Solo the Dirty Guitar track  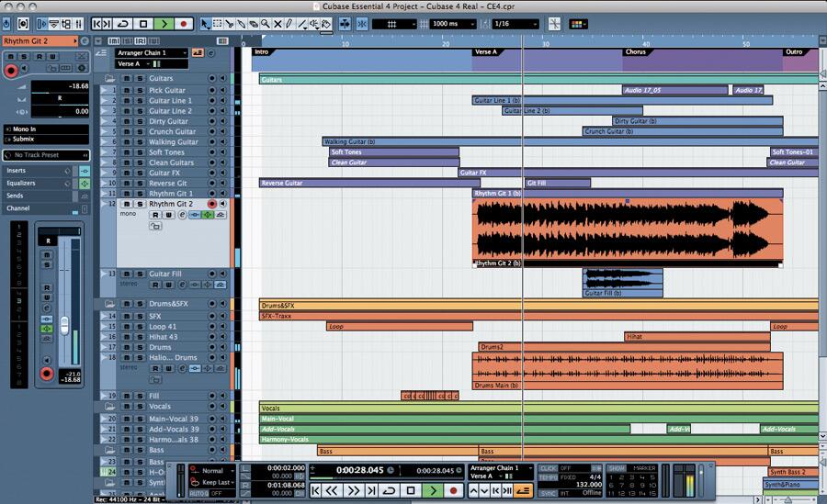pos(138,121)
